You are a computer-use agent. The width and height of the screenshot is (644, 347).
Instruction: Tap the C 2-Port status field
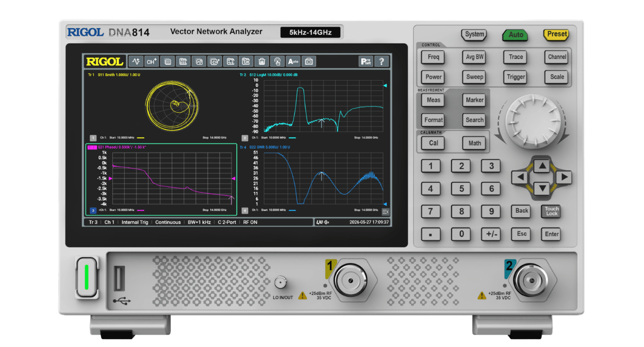(227, 222)
